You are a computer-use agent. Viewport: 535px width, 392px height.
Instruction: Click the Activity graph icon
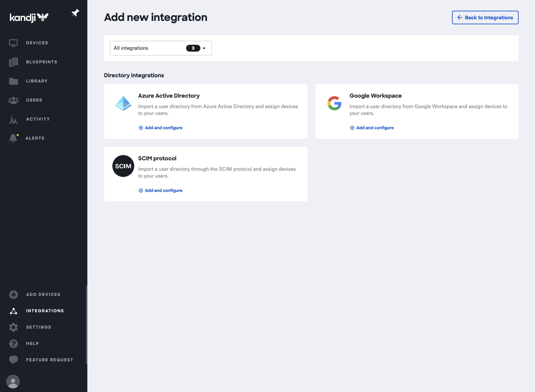click(x=13, y=119)
